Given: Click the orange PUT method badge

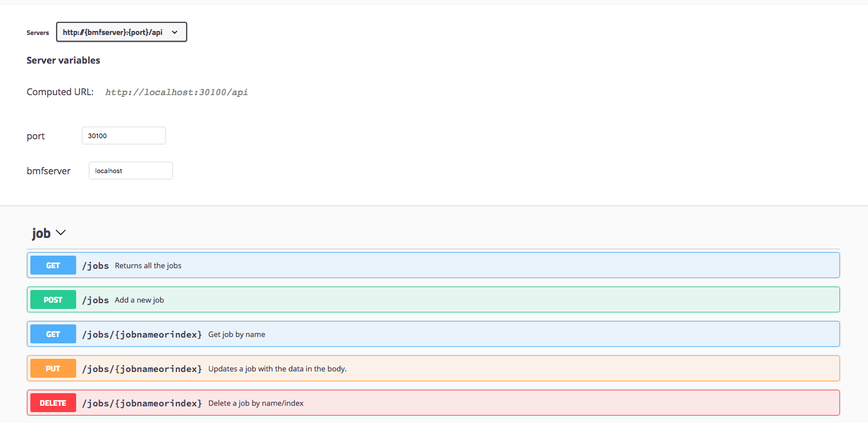Looking at the screenshot, I should (x=53, y=369).
